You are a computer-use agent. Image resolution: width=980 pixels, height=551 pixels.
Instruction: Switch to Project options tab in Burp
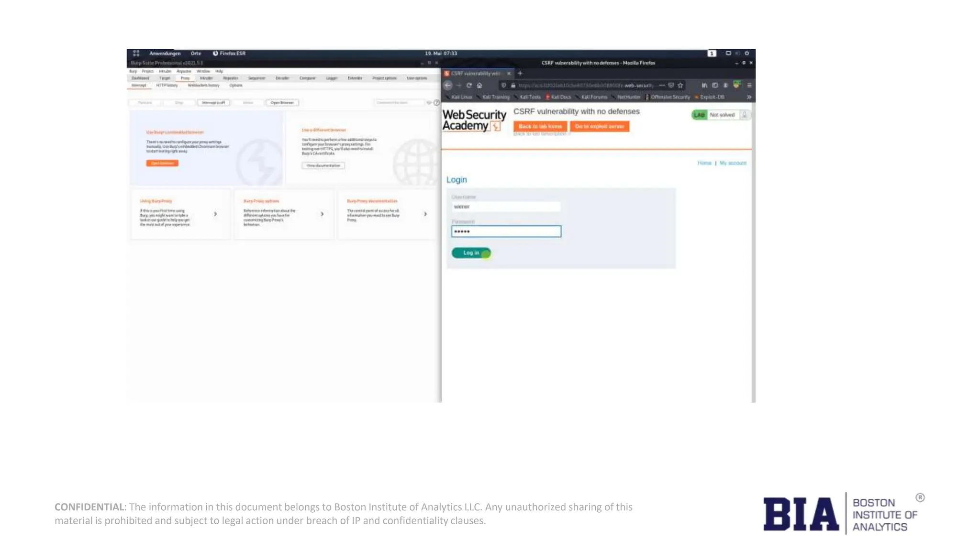point(384,78)
